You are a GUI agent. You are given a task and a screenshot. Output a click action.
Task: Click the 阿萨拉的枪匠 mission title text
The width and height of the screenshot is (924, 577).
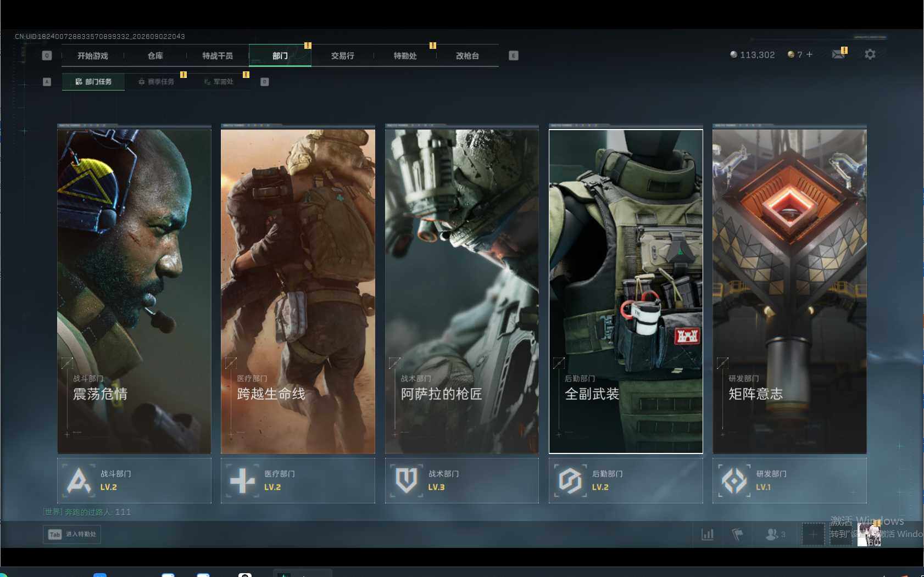click(442, 394)
